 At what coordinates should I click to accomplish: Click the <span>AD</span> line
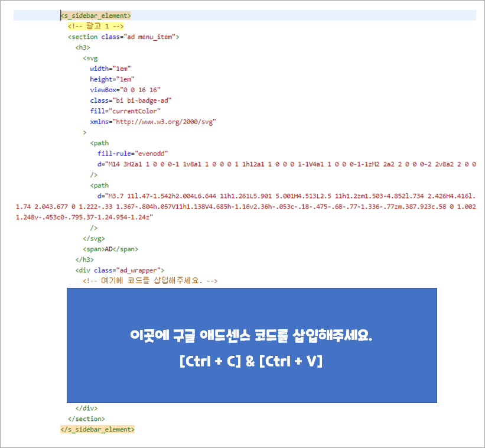click(x=110, y=249)
